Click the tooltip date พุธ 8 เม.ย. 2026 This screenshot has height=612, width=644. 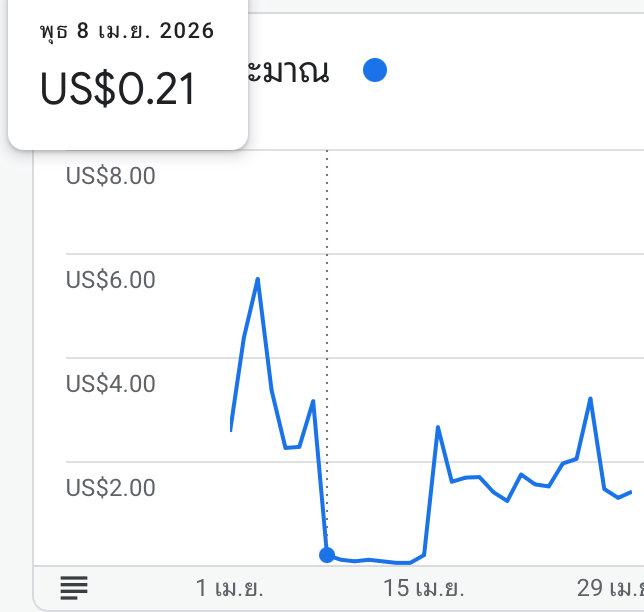tap(127, 31)
